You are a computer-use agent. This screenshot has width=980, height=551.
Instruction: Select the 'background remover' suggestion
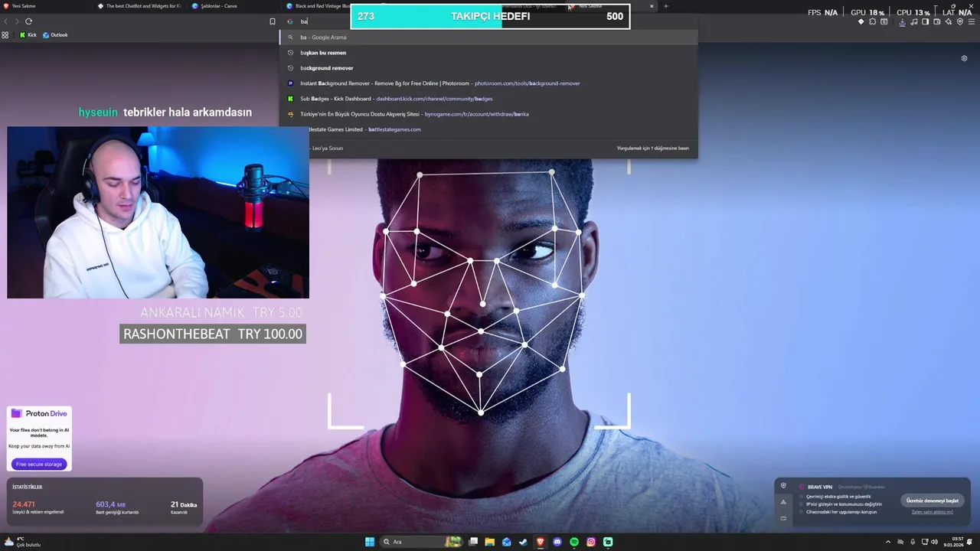pyautogui.click(x=488, y=68)
